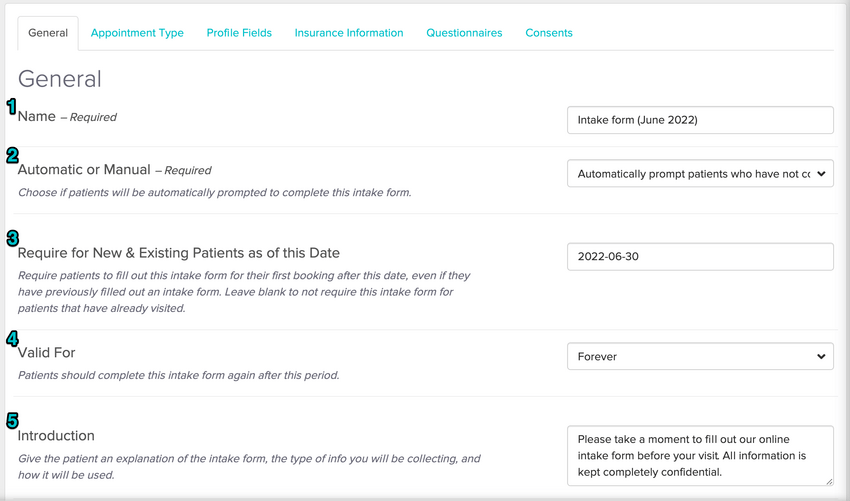Click the Valid For field label

pyautogui.click(x=47, y=353)
